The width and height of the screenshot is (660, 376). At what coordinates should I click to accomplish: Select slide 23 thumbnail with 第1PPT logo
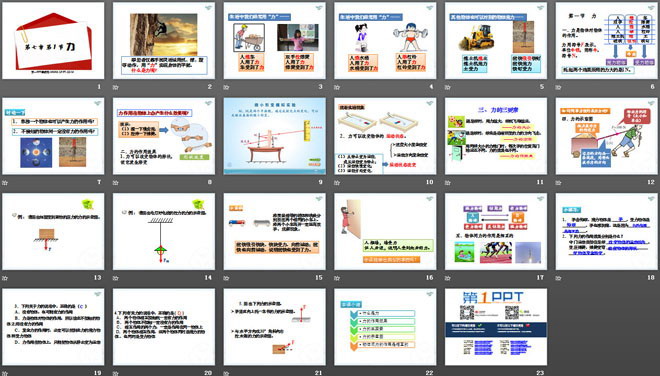[496, 327]
